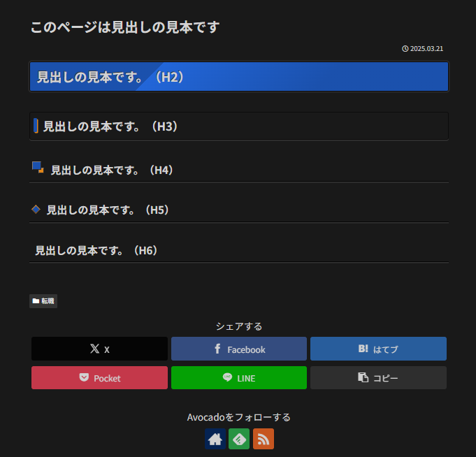Click the 2025.03.21 post date
The image size is (476, 457).
[426, 49]
